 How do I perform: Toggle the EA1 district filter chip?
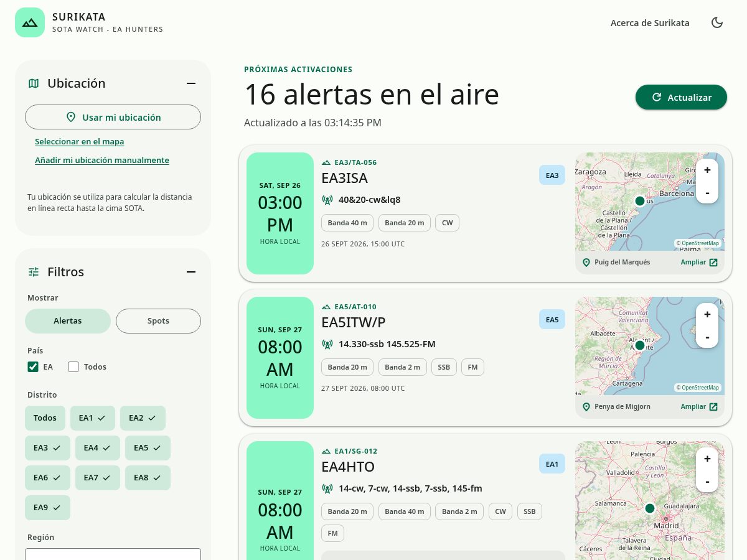coord(93,418)
